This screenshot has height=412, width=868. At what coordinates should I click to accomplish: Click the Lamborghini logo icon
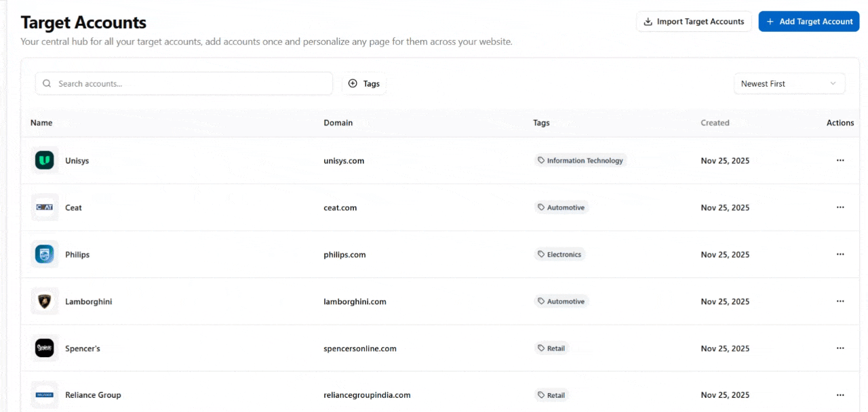pos(45,302)
